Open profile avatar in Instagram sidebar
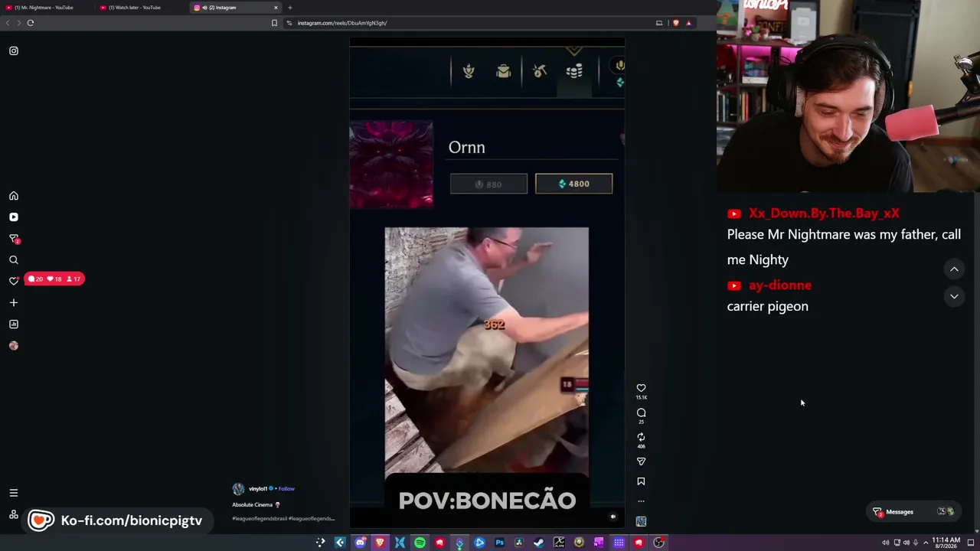Screen dimensions: 980x551 point(14,346)
